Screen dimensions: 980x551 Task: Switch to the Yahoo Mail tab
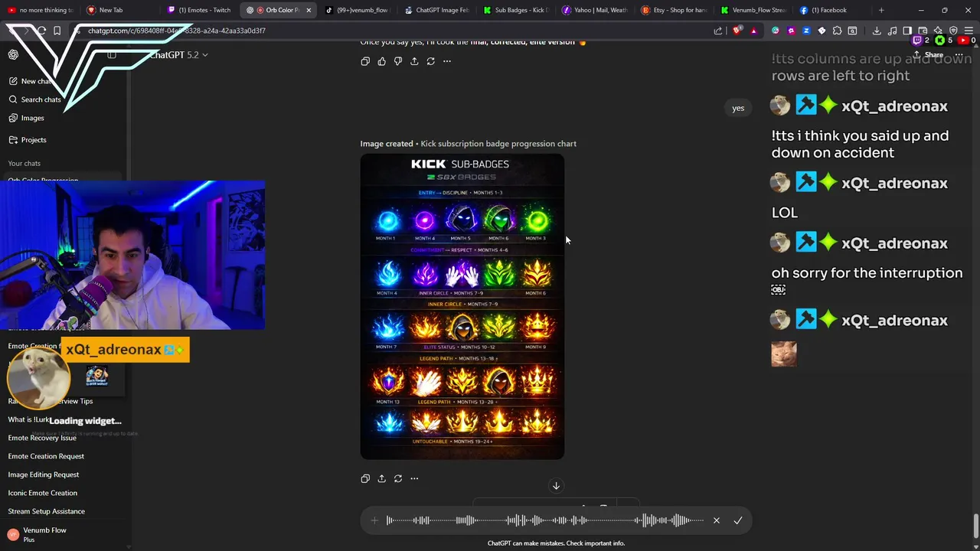[x=595, y=10]
